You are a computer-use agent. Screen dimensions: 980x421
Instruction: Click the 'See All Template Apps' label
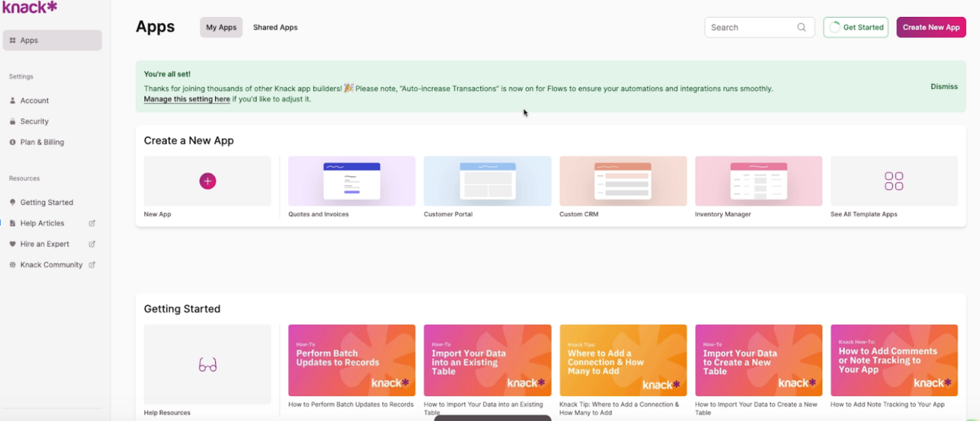click(x=864, y=214)
